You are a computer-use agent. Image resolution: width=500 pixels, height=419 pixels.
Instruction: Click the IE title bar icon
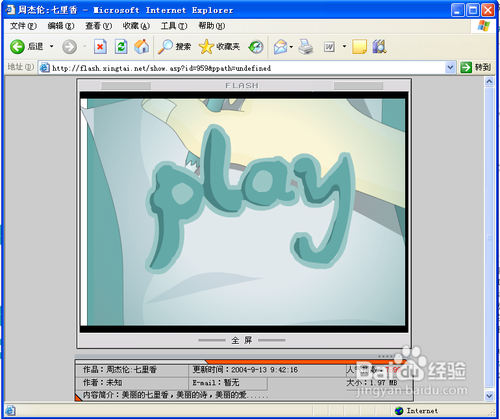coord(10,10)
